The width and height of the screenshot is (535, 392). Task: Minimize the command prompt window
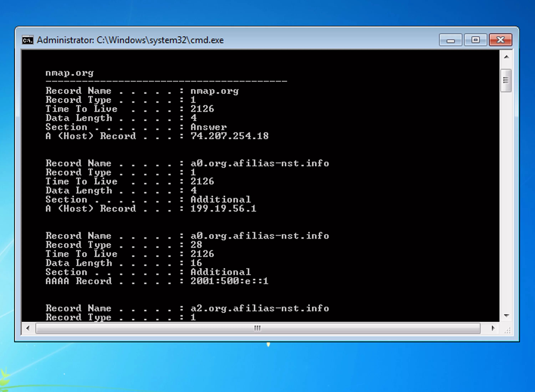coord(450,40)
